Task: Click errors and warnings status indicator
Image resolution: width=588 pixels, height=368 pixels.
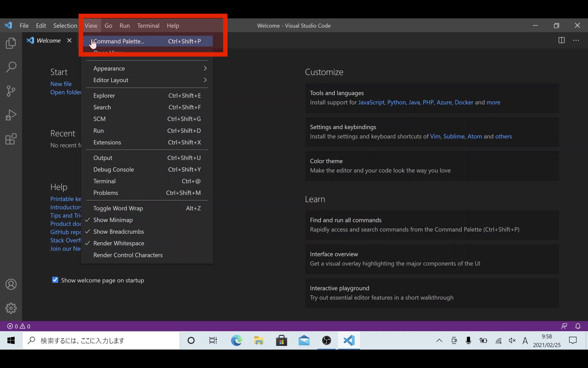Action: [x=19, y=326]
